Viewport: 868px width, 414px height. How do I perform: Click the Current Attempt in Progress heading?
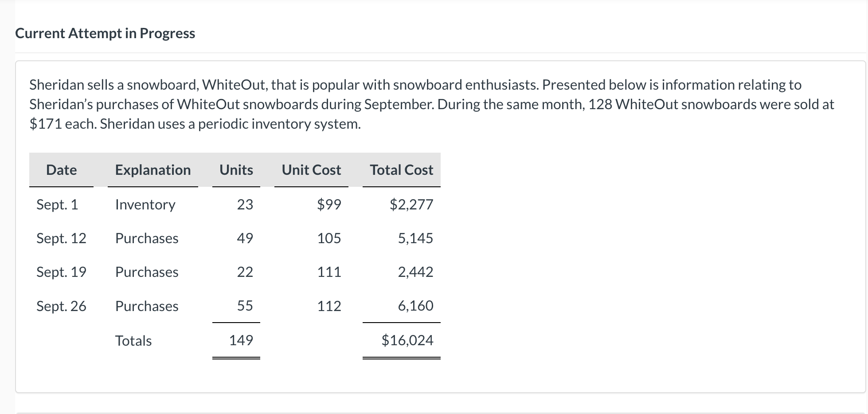[x=105, y=33]
